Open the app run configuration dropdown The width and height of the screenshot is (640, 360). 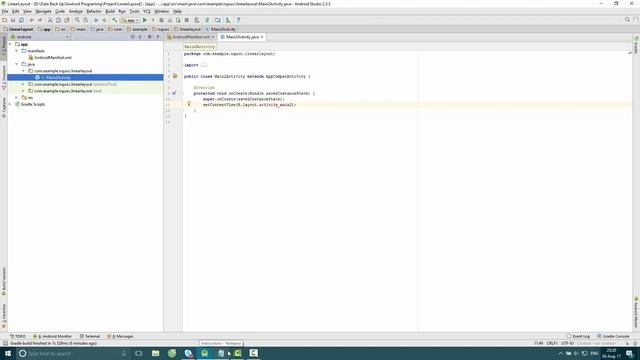tap(130, 20)
